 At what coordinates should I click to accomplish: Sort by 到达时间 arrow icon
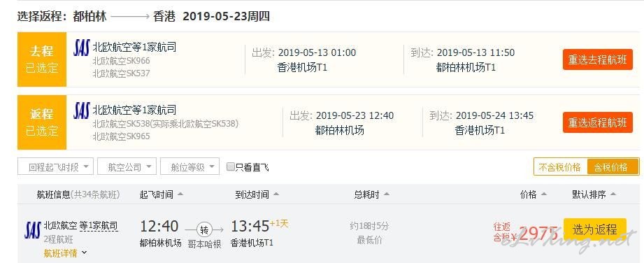[276, 194]
